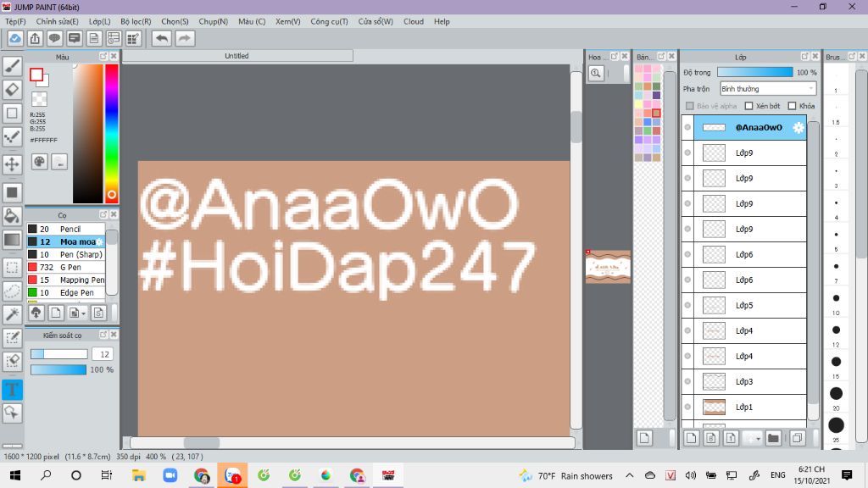This screenshot has width=868, height=488.
Task: Select the Select Eraser tool
Action: [12, 361]
